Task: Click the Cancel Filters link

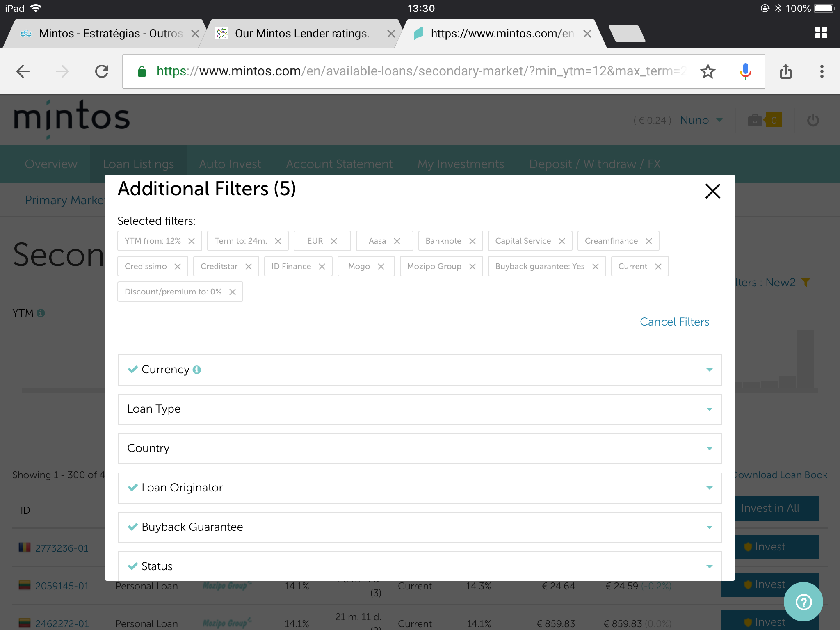Action: 674,322
